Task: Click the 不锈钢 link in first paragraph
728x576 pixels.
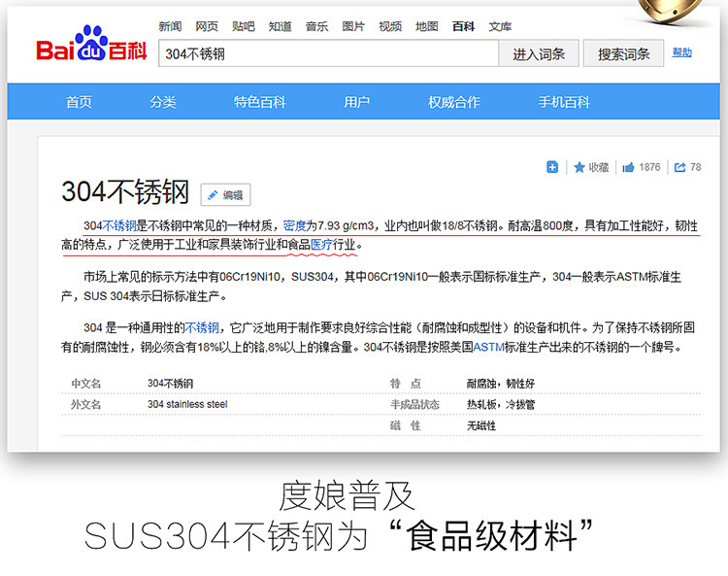Action: (119, 225)
